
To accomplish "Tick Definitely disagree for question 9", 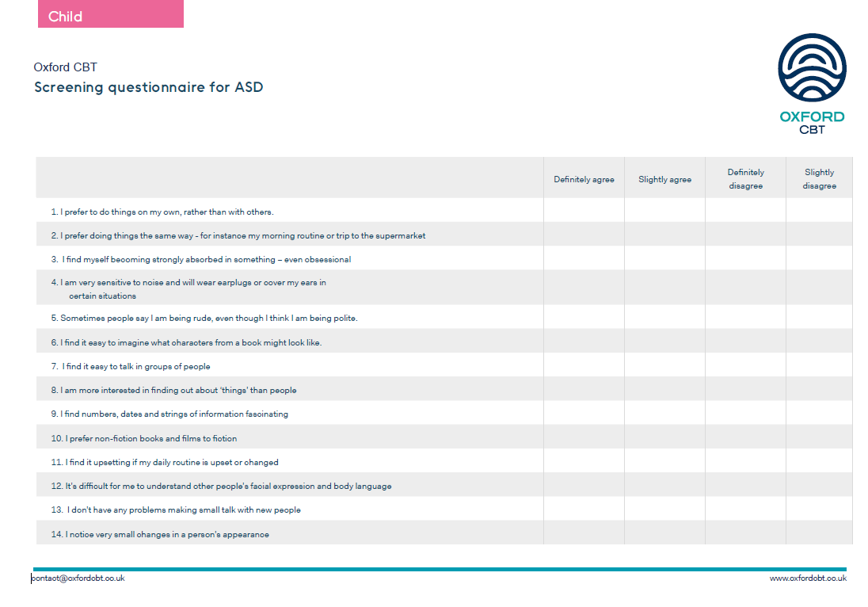I will click(x=745, y=414).
